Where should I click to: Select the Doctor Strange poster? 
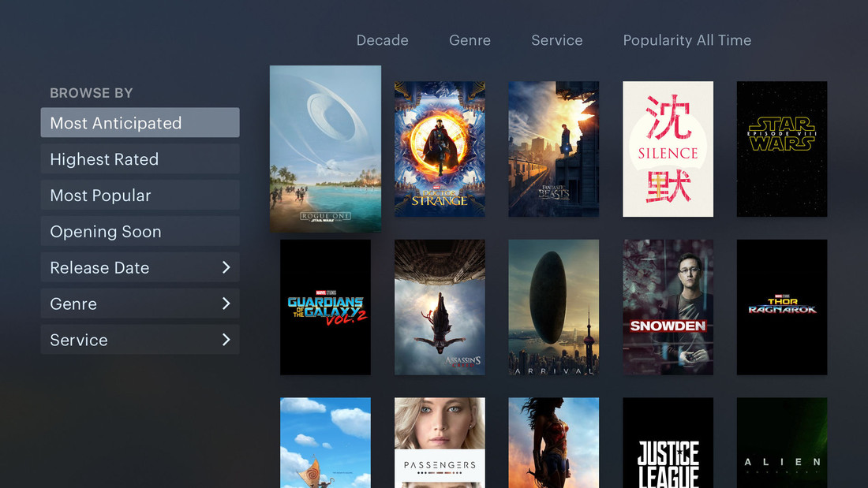pos(440,149)
